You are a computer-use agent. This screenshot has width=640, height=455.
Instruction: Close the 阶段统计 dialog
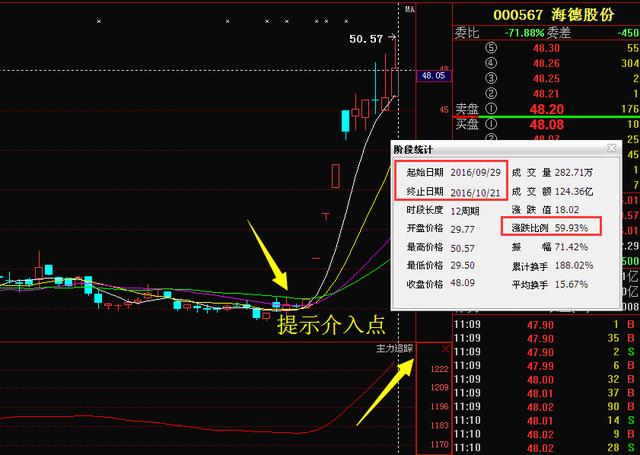pyautogui.click(x=611, y=148)
